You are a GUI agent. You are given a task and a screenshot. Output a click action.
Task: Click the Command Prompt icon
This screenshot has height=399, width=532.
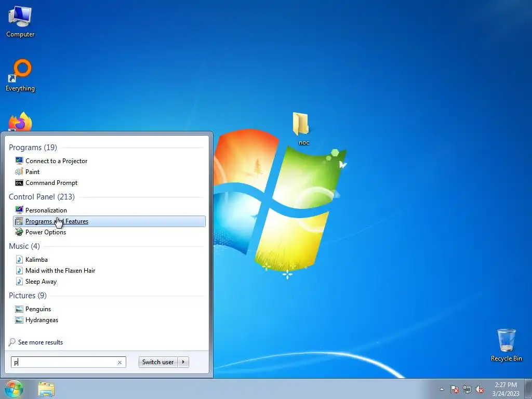click(x=19, y=183)
